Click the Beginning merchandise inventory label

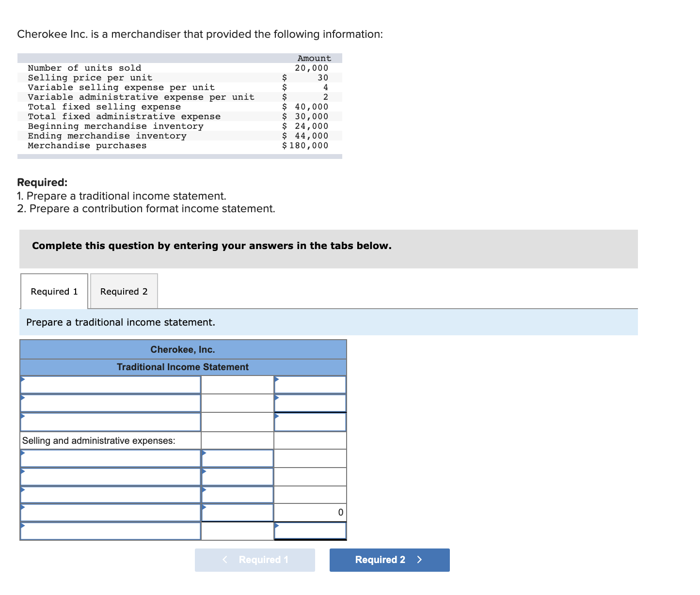pyautogui.click(x=115, y=126)
